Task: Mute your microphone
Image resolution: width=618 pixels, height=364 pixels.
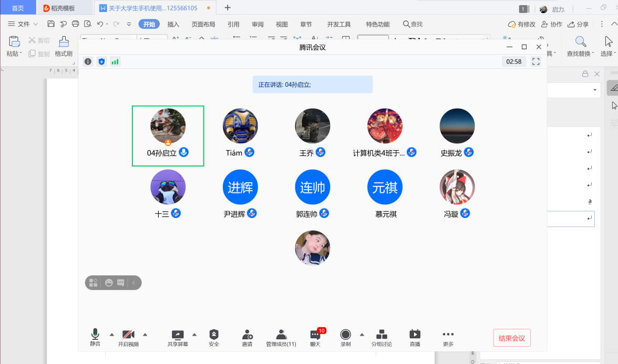Action: tap(95, 337)
